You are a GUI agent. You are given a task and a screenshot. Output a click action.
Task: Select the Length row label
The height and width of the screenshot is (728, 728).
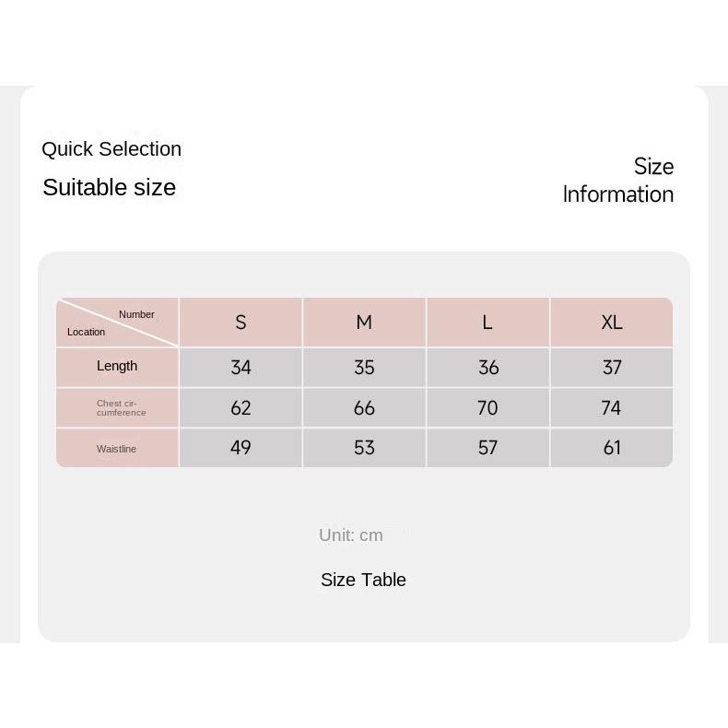point(117,367)
